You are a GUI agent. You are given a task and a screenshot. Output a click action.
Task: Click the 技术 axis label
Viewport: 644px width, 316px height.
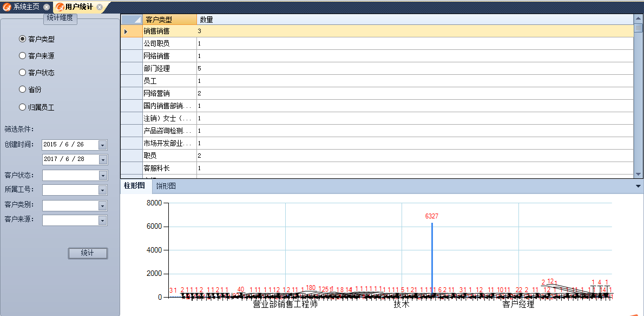[x=402, y=305]
